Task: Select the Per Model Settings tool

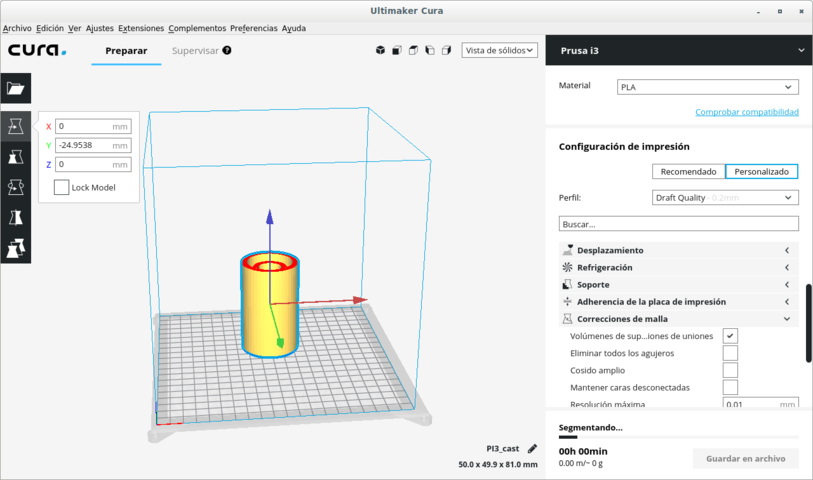Action: click(16, 248)
